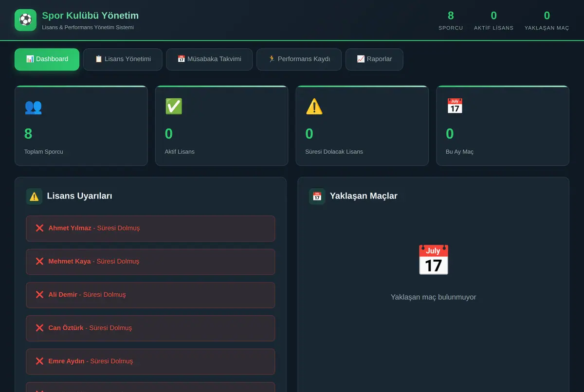Select the Mehmet Kaya license alert
The width and height of the screenshot is (584, 392).
click(150, 262)
